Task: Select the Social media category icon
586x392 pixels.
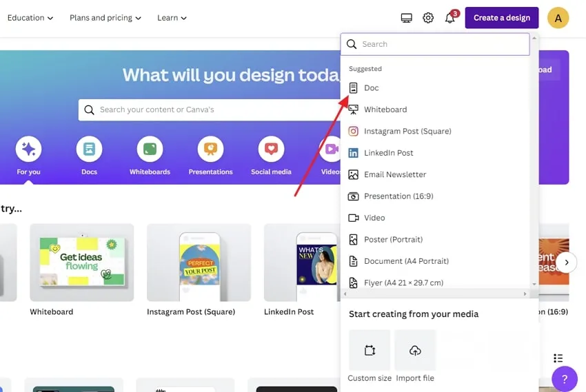Action: point(271,149)
